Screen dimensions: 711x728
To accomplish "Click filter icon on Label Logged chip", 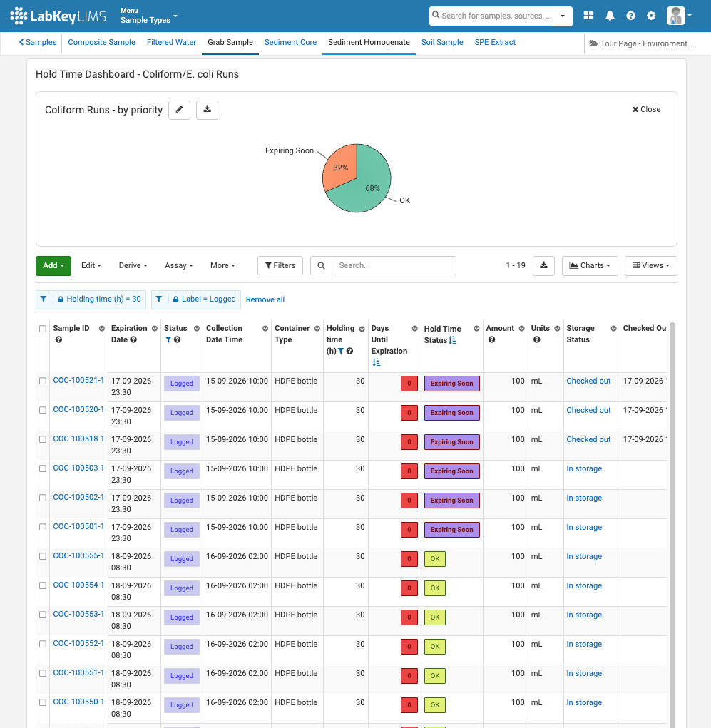I will click(x=158, y=299).
